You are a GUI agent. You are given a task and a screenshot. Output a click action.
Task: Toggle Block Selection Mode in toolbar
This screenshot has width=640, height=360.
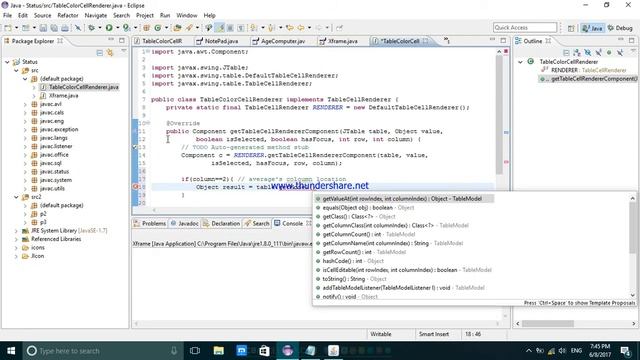tap(230, 28)
